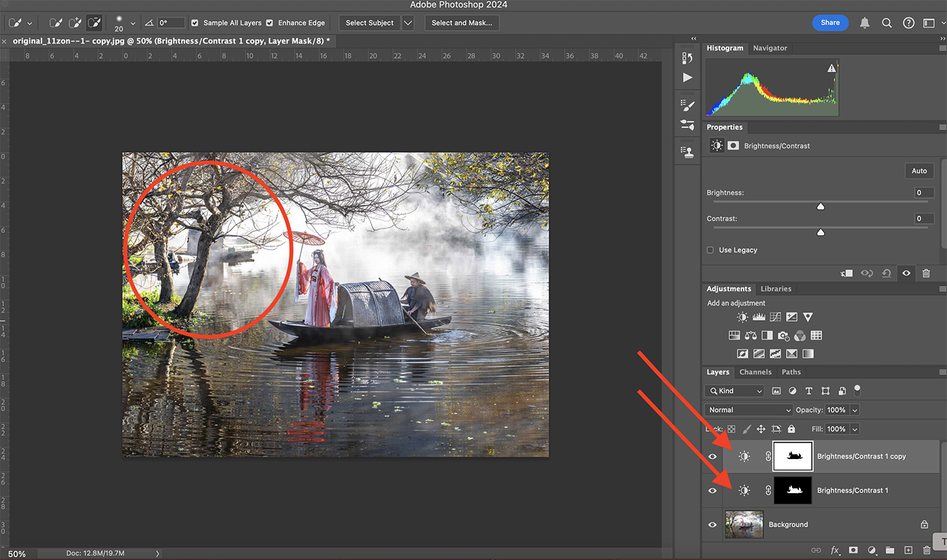The height and width of the screenshot is (560, 947).
Task: Add a Curves adjustment
Action: coord(775,317)
